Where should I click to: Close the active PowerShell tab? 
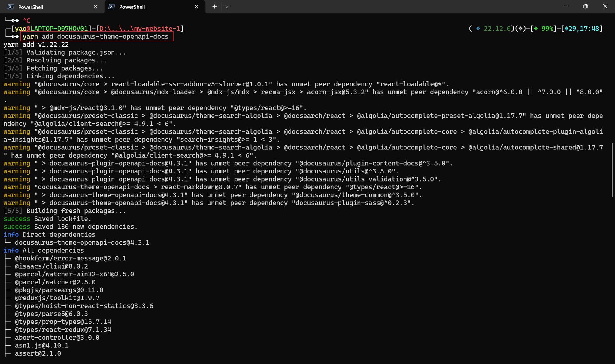coord(196,7)
